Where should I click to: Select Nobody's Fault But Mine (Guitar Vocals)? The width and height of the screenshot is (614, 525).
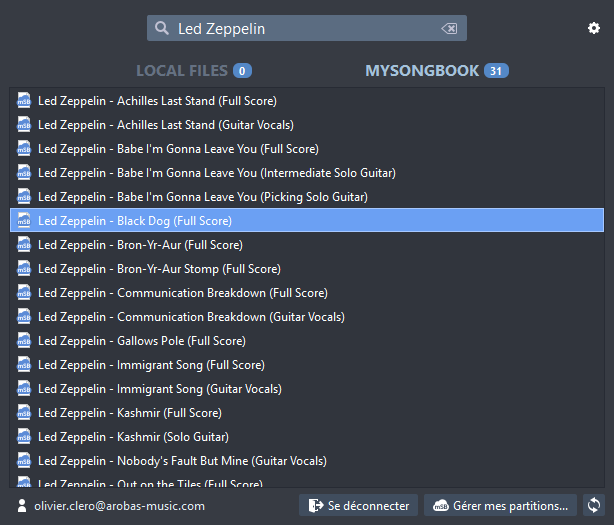point(307,460)
